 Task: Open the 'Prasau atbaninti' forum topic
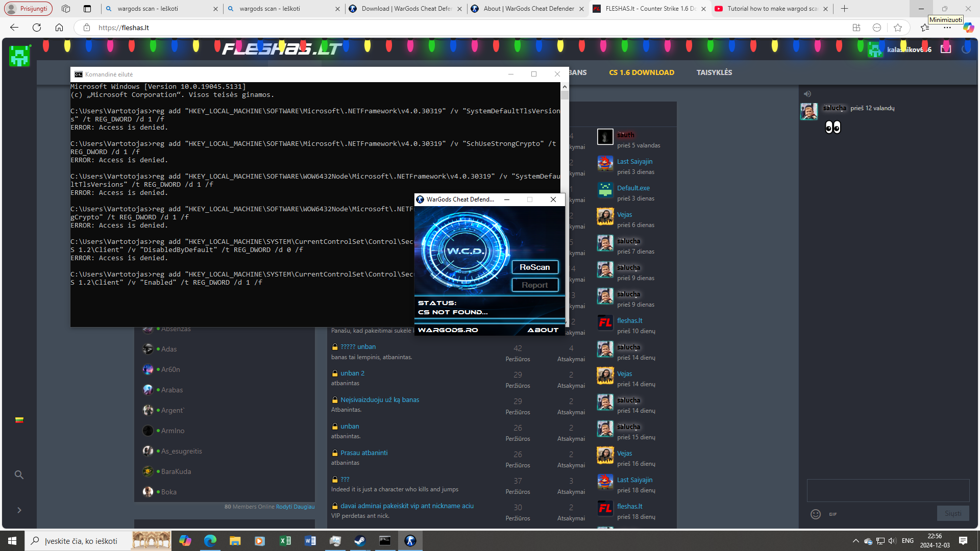click(364, 453)
